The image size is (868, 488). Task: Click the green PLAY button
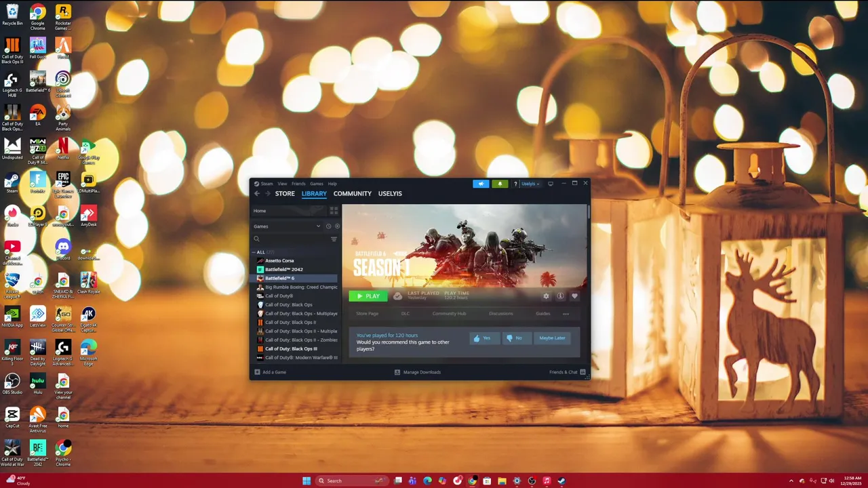click(368, 296)
